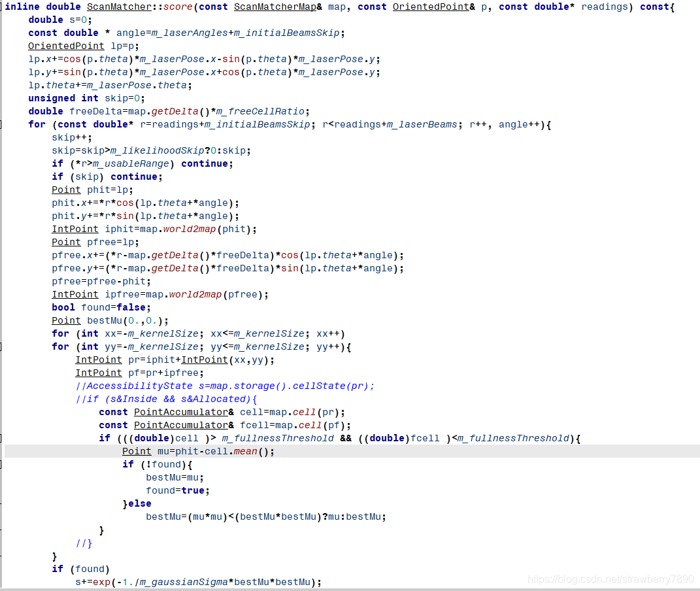The width and height of the screenshot is (700, 591).
Task: Click the commented AccessibilityState line
Action: click(225, 386)
